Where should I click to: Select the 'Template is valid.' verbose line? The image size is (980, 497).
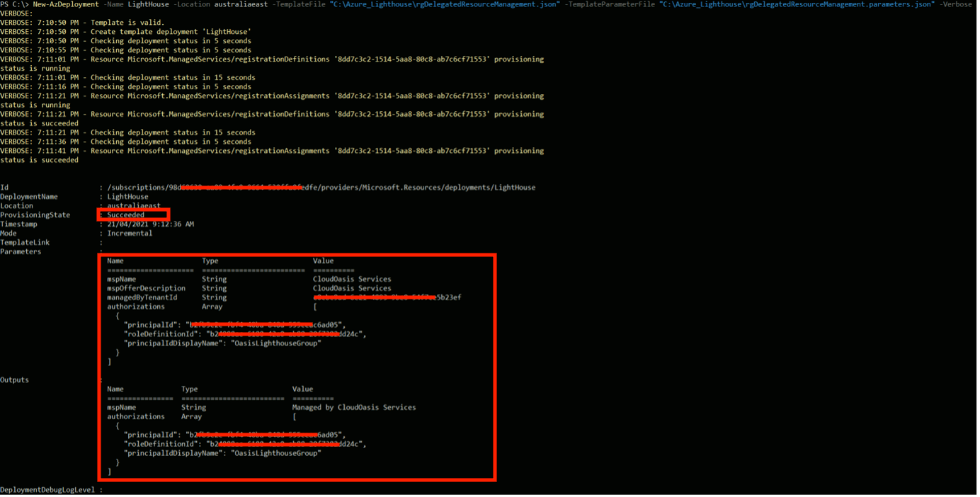(x=82, y=23)
